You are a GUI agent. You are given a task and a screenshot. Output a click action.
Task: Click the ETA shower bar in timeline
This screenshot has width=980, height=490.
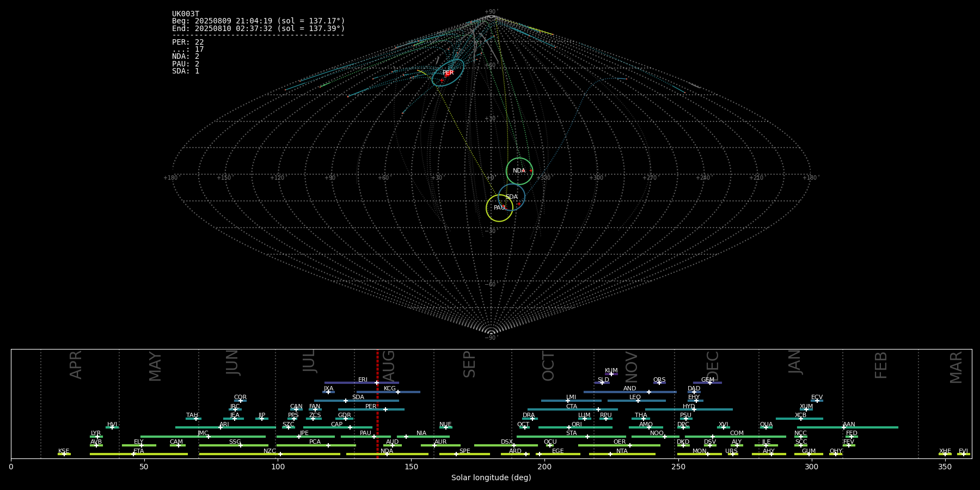click(x=139, y=454)
